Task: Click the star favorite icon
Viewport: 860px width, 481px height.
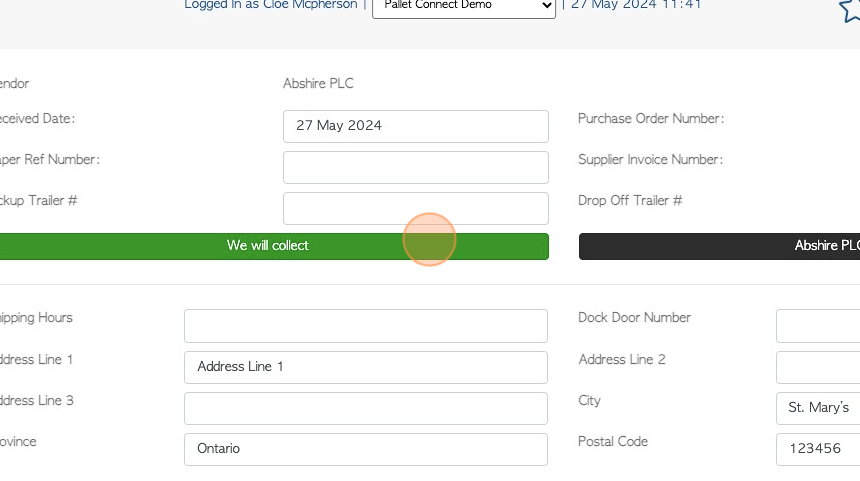Action: coord(851,10)
